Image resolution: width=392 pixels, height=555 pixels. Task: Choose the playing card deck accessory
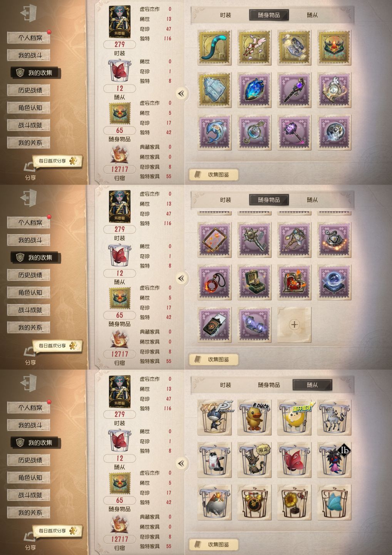tap(215, 325)
